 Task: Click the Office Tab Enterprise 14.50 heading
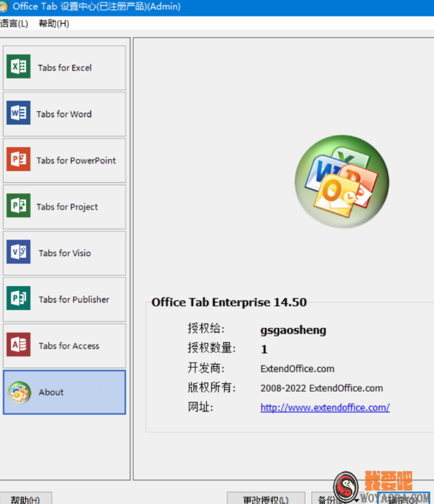pos(229,302)
